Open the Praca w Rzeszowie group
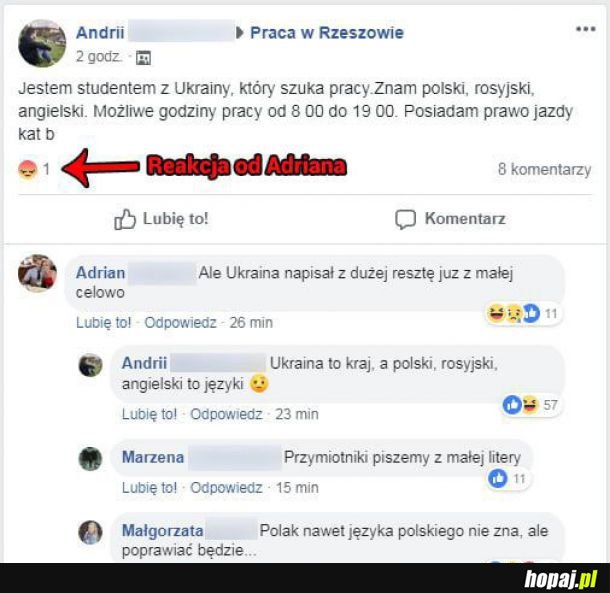Viewport: 610px width, 593px height. [327, 33]
